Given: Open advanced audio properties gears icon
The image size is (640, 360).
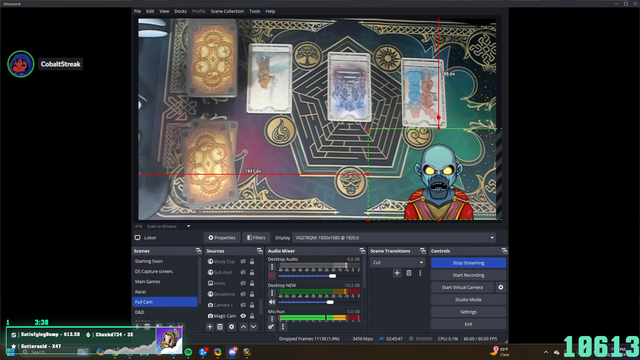Looking at the screenshot, I should click(x=271, y=327).
